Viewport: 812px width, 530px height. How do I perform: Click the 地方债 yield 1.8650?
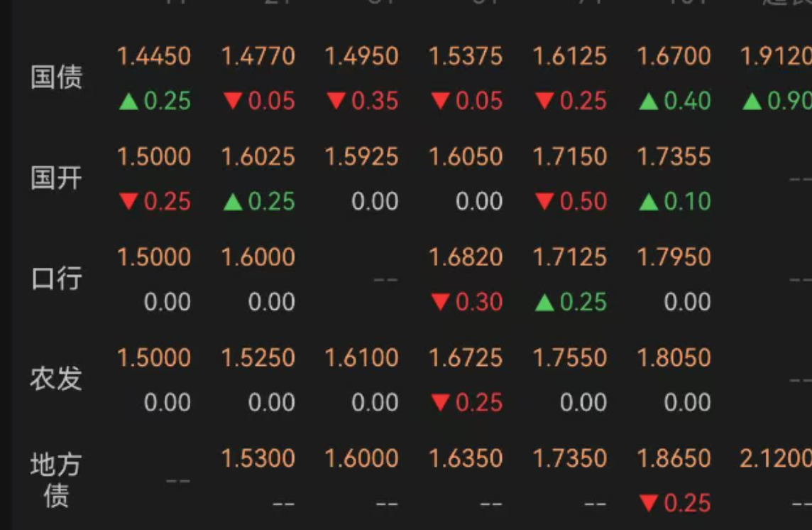coord(674,458)
